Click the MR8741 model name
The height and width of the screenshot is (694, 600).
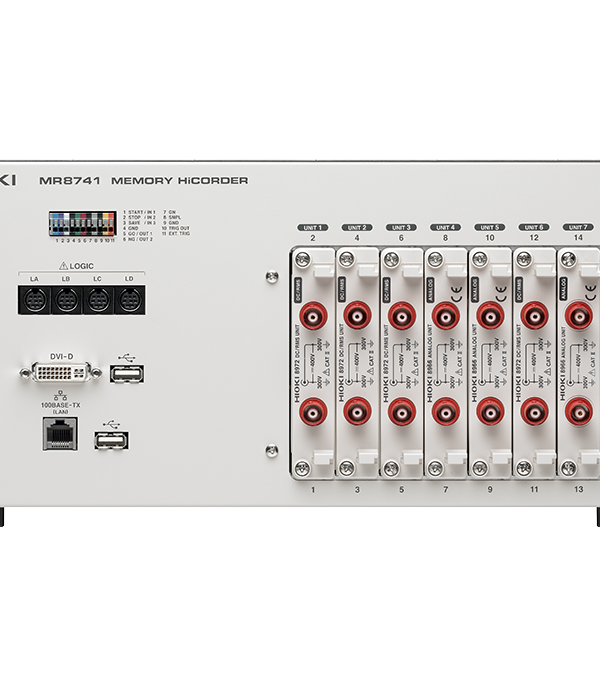click(69, 181)
